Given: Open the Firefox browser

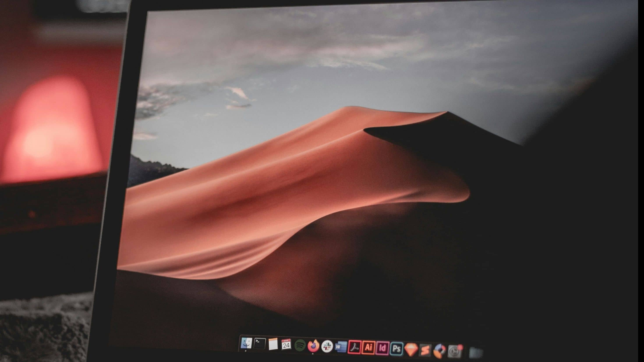Looking at the screenshot, I should point(313,346).
